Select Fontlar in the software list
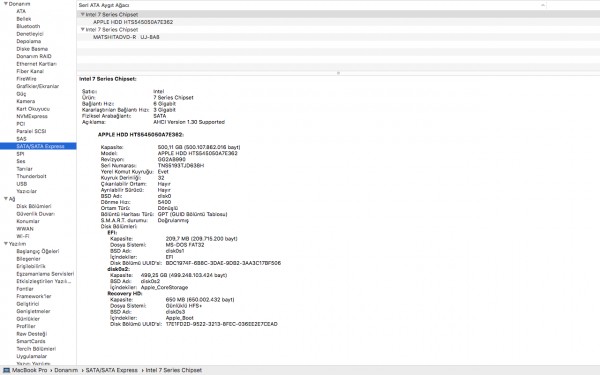600x375 pixels. [25, 289]
